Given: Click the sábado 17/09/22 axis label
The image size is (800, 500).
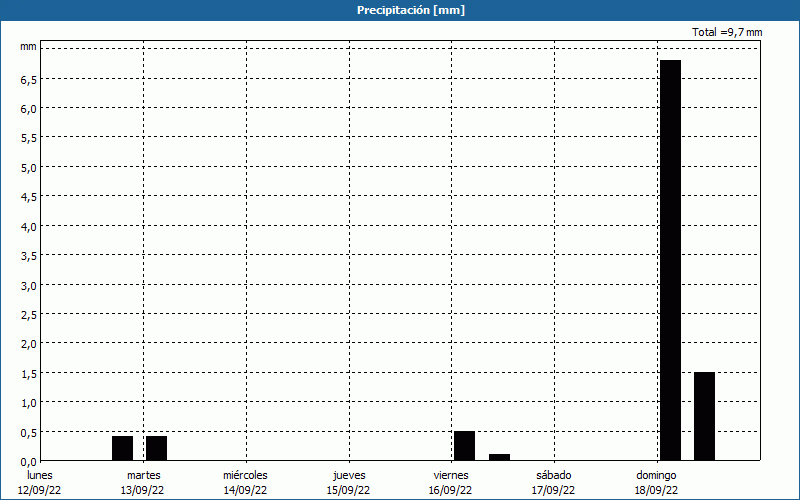Looking at the screenshot, I should pyautogui.click(x=554, y=483).
